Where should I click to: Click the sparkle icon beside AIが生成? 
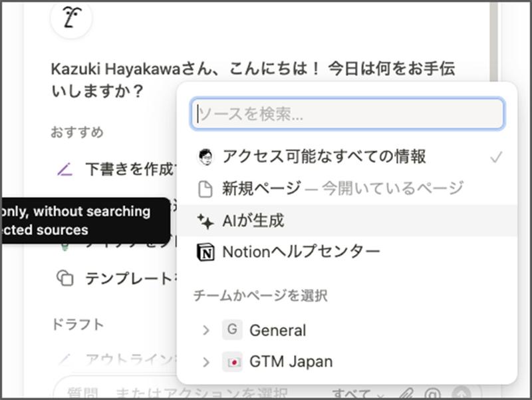pos(205,222)
